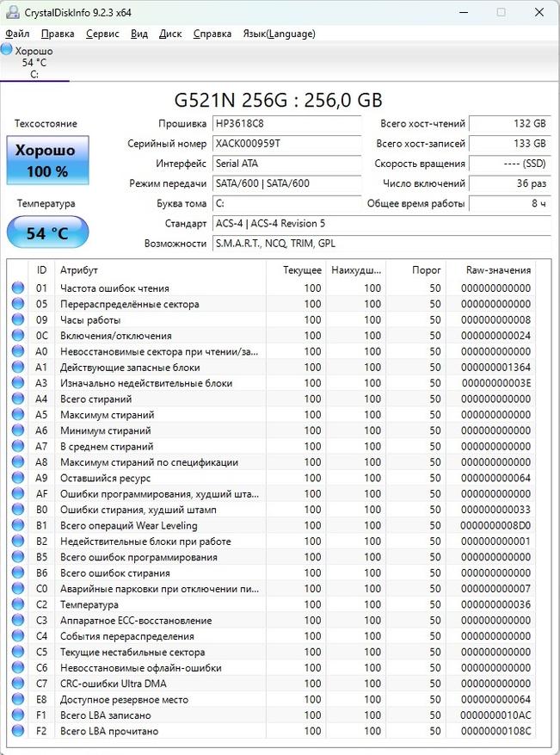Click the Всего хост-записей value 133 GB
This screenshot has height=755, width=560.
[x=510, y=144]
